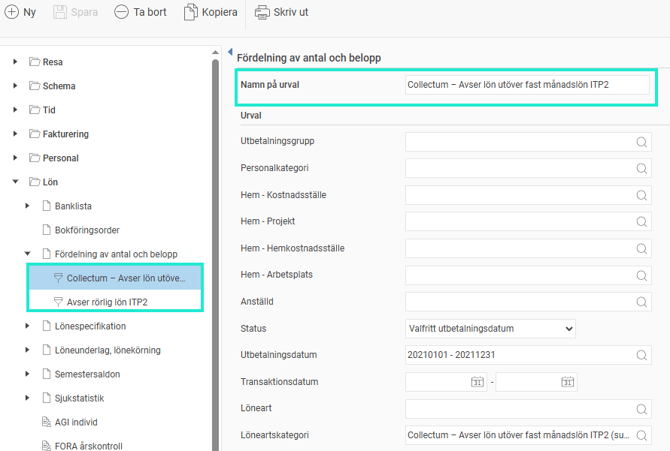Collapse the Lön folder
This screenshot has height=451, width=670.
click(x=15, y=182)
